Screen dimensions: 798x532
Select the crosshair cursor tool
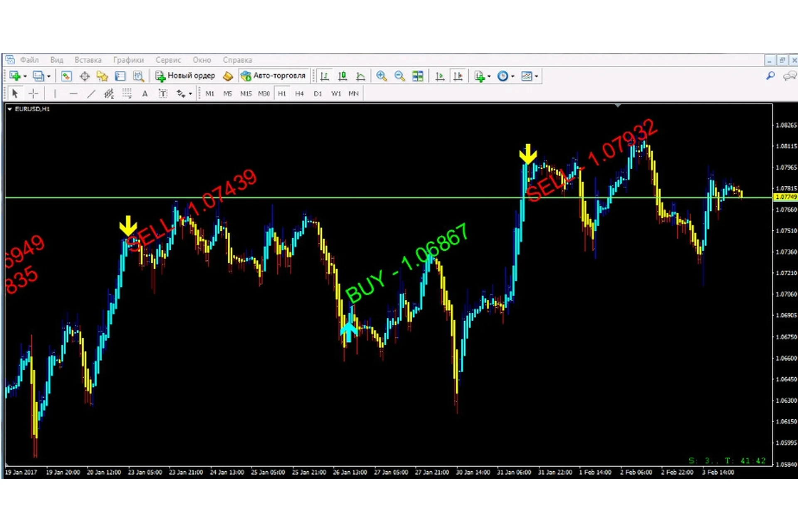pyautogui.click(x=33, y=94)
